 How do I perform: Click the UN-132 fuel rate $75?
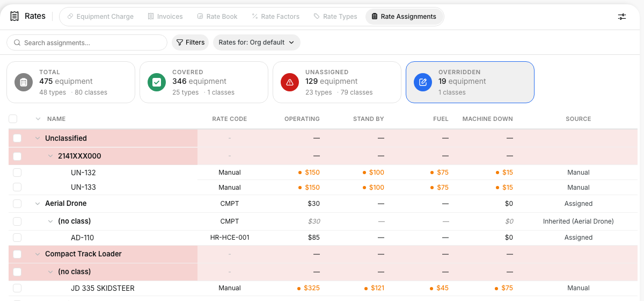coord(442,173)
